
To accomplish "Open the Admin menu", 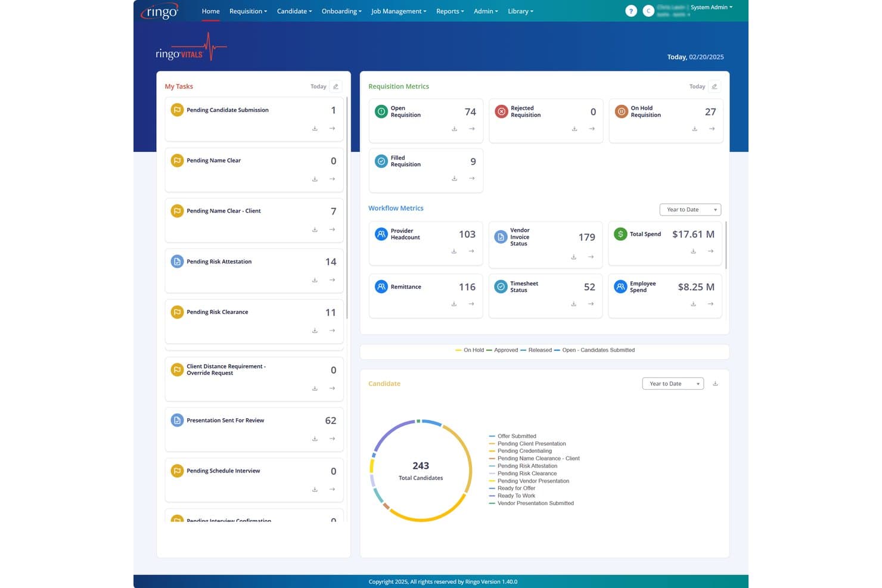I will coord(486,11).
